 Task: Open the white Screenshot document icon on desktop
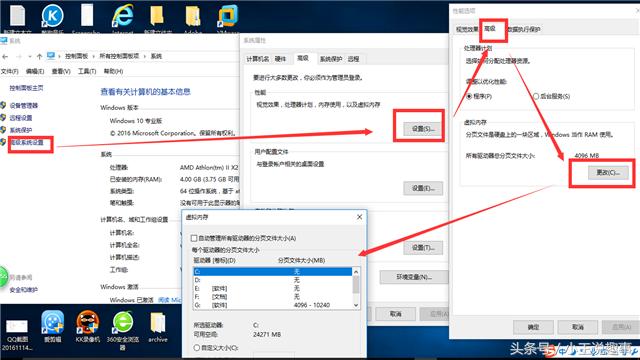87,16
